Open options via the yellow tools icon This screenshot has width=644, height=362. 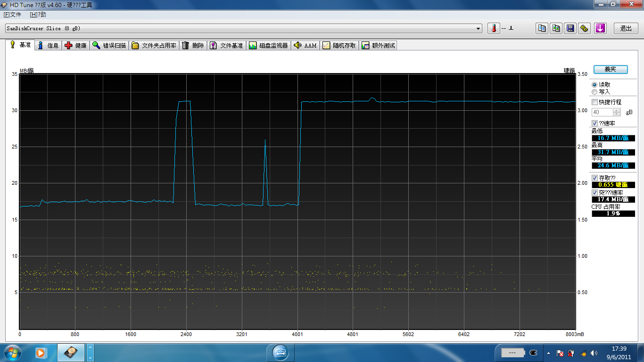click(585, 28)
